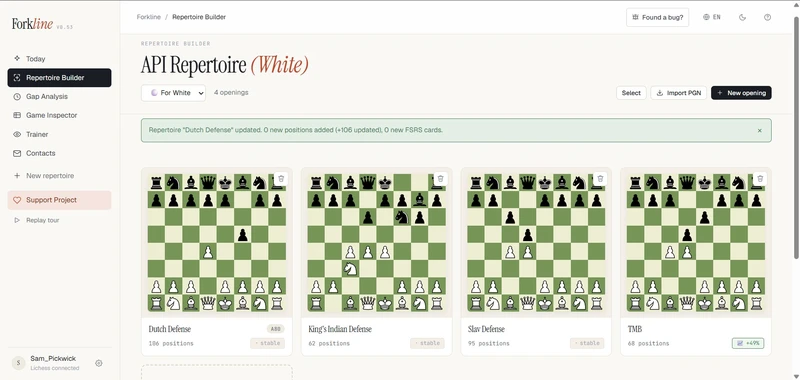Delete the TMB opening card

tap(760, 179)
